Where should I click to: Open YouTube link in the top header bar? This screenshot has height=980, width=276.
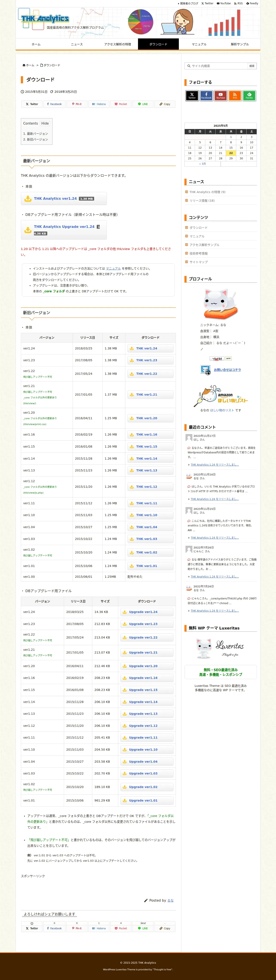pyautogui.click(x=224, y=3)
